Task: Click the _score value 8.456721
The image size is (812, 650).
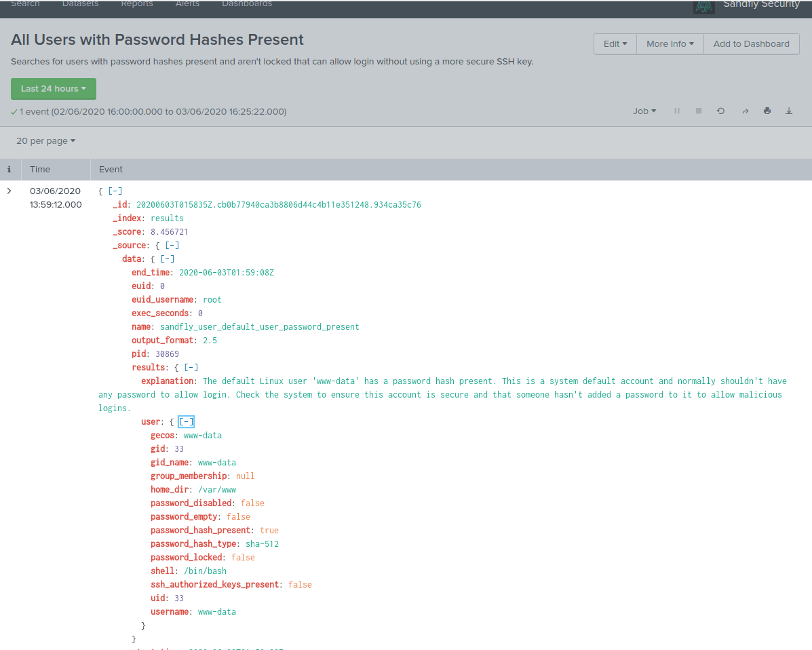Action: click(170, 232)
